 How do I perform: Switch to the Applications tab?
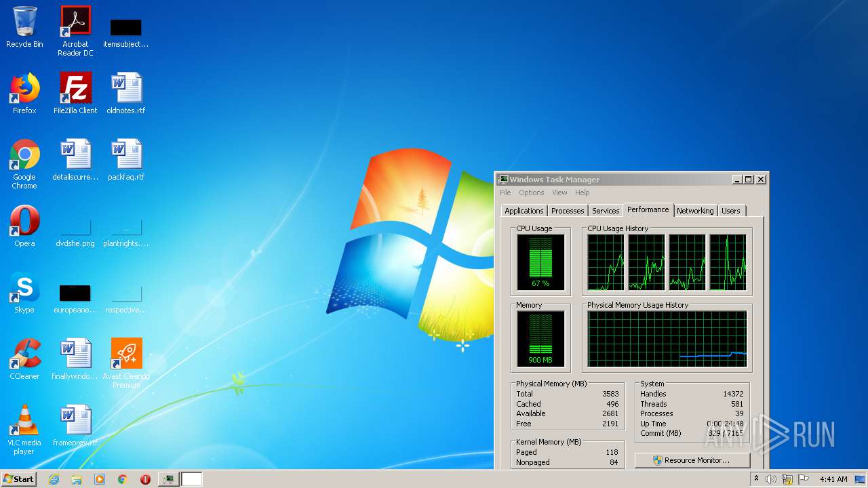point(524,211)
